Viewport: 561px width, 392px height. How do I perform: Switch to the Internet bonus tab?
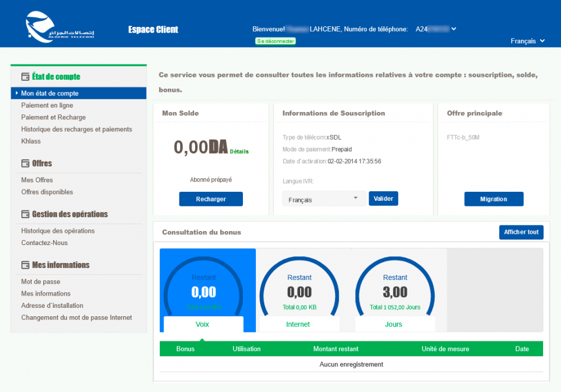[x=298, y=324]
